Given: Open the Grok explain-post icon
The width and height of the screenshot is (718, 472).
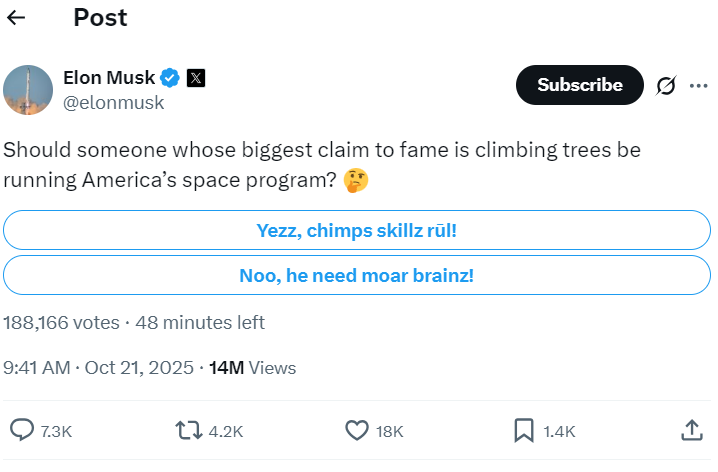Looking at the screenshot, I should pos(666,86).
